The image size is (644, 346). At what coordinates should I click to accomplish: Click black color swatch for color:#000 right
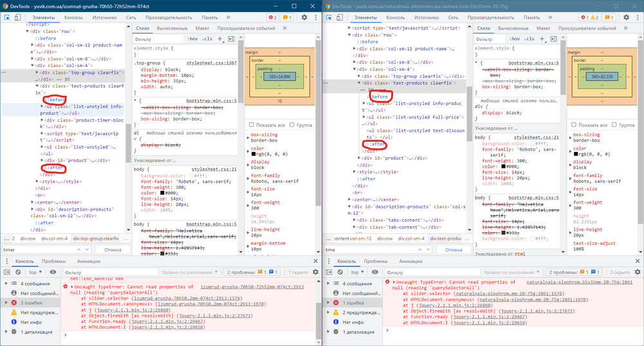[504, 166]
